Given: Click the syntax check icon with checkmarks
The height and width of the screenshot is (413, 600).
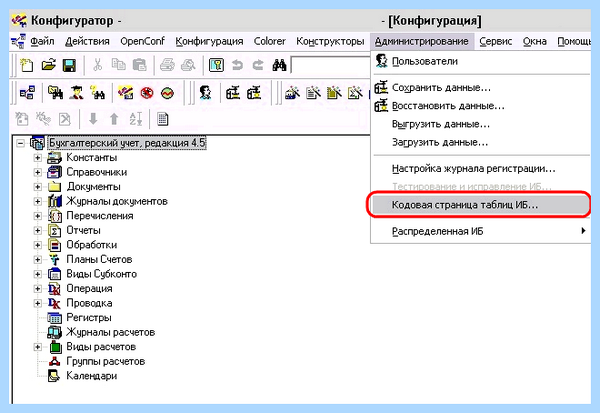Looking at the screenshot, I should pos(126,92).
